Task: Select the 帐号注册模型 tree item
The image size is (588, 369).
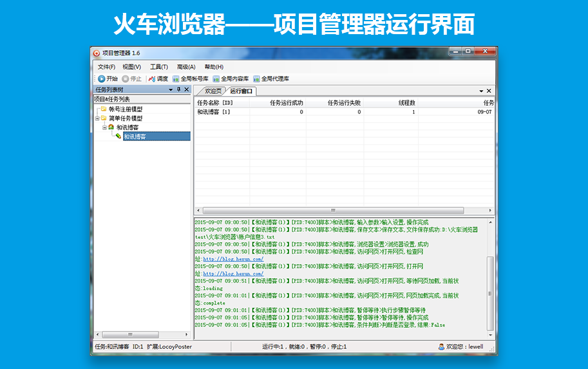Action: (125, 109)
